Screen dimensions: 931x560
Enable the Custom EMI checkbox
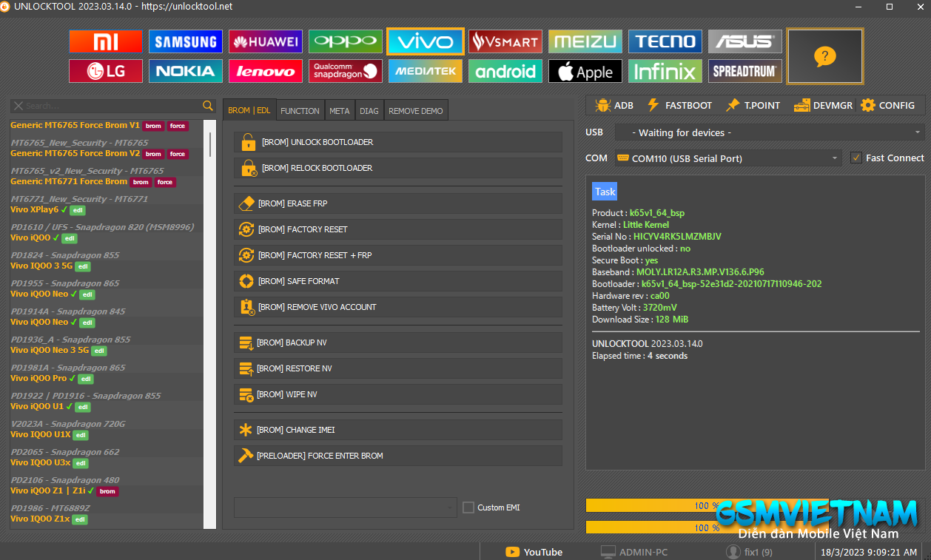(x=468, y=507)
